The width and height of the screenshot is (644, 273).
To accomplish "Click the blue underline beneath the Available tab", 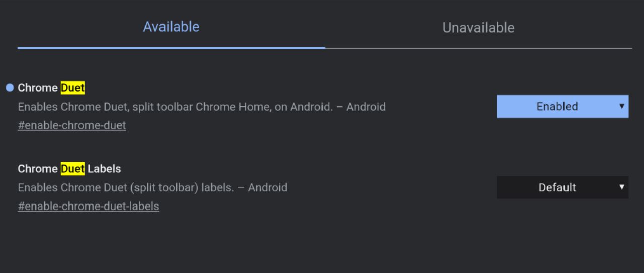I will [171, 48].
